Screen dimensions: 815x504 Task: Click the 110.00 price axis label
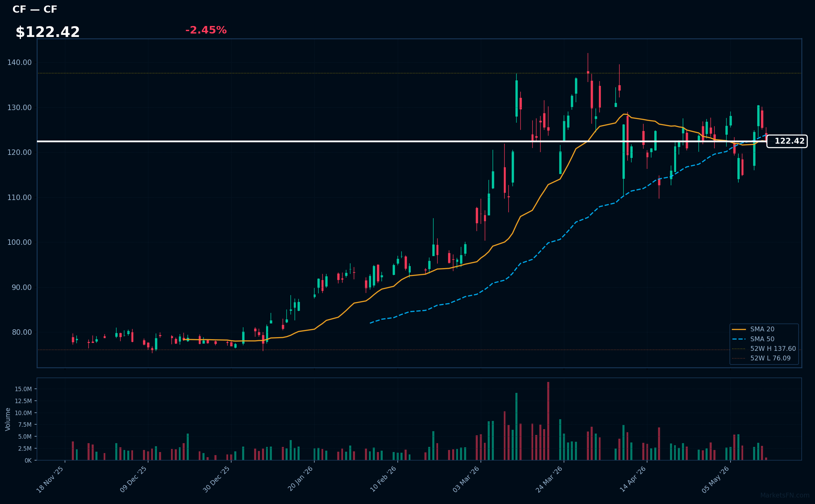coord(19,198)
